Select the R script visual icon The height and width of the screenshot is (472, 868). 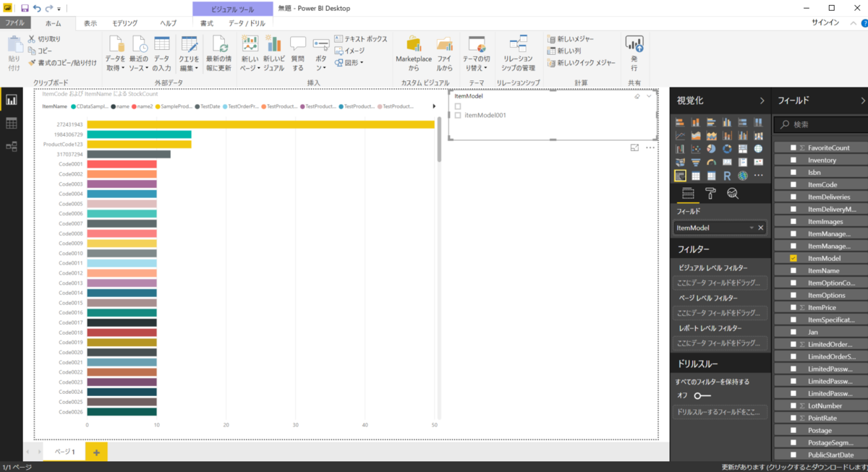[728, 175]
